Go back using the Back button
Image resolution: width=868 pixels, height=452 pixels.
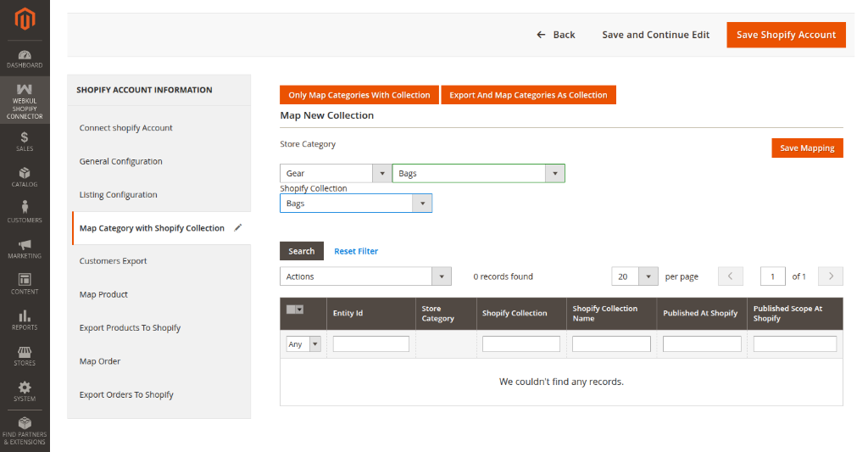coord(556,35)
